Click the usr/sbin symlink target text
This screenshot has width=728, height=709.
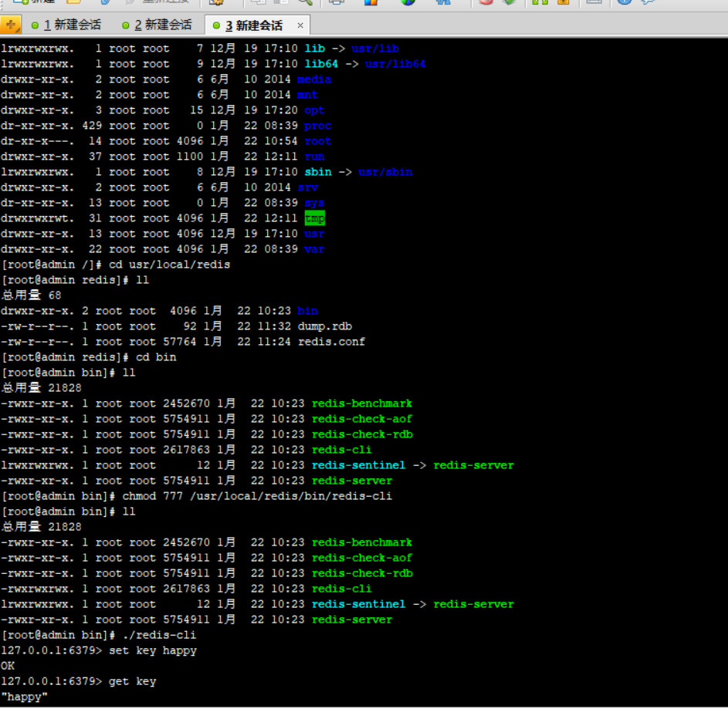point(385,172)
